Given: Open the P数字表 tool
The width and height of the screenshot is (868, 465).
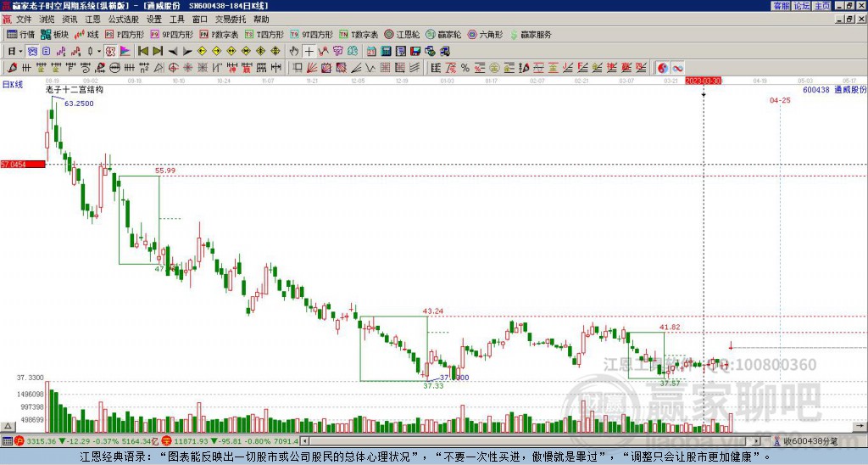Looking at the screenshot, I should tap(219, 34).
